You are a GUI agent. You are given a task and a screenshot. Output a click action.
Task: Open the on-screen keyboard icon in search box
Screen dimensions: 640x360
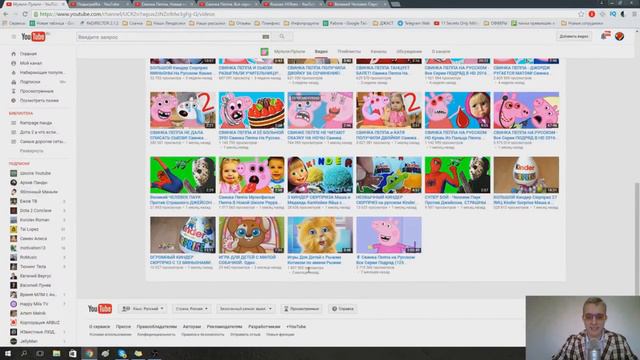[266, 37]
